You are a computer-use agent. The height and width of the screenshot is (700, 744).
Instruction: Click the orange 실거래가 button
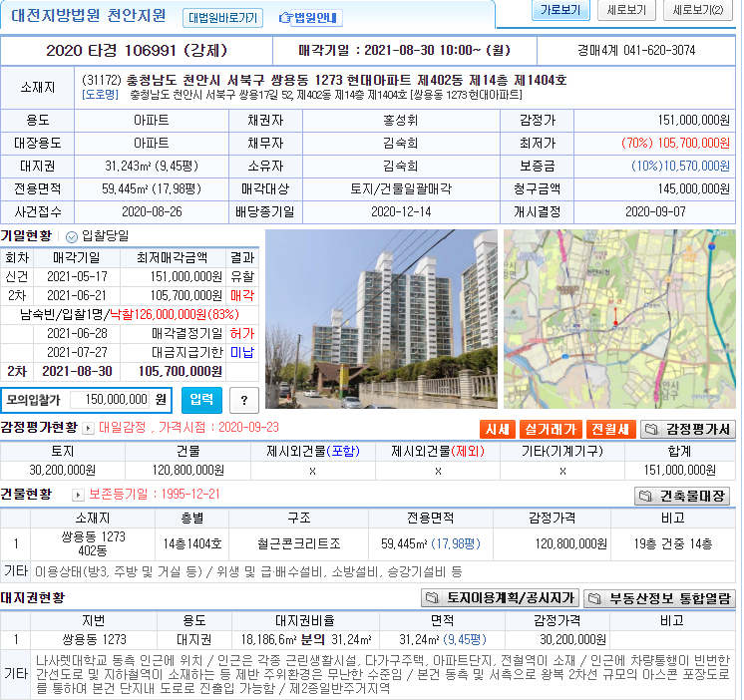tap(551, 429)
